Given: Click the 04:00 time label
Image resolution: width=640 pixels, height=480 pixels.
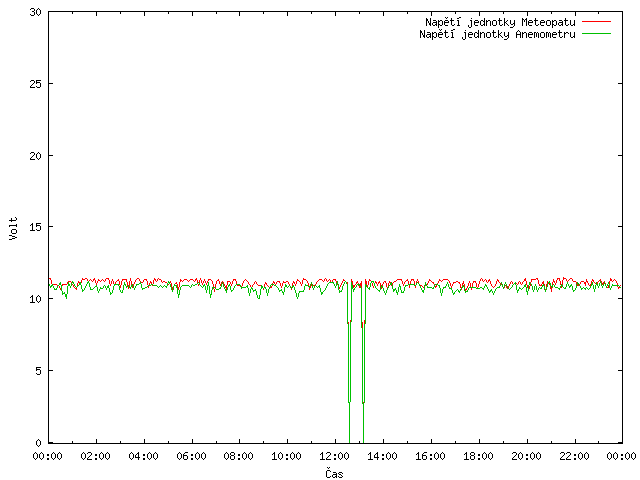Looking at the screenshot, I should click(143, 456).
